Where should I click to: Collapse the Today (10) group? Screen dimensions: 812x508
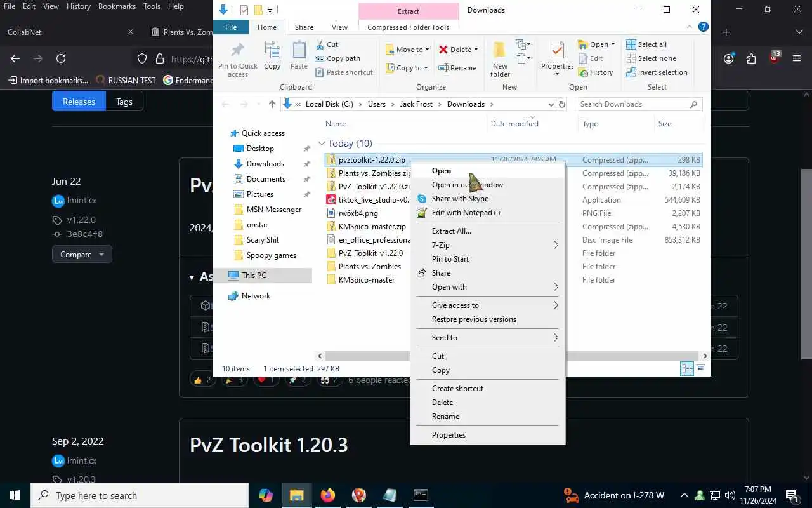(x=322, y=144)
